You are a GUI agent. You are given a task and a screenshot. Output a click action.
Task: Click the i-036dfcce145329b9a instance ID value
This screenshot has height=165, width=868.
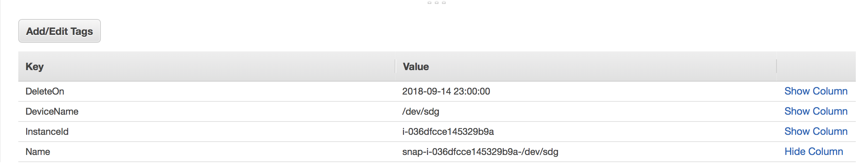(448, 132)
